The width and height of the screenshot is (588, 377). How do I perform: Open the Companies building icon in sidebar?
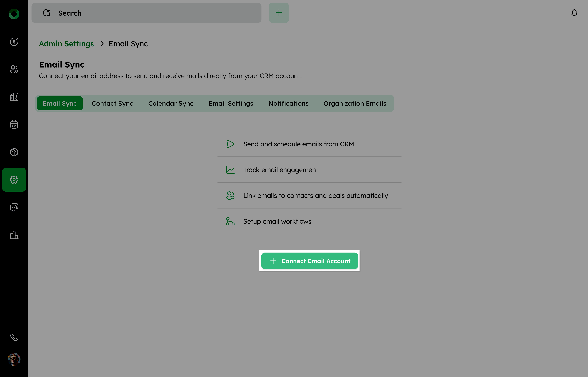pyautogui.click(x=14, y=97)
